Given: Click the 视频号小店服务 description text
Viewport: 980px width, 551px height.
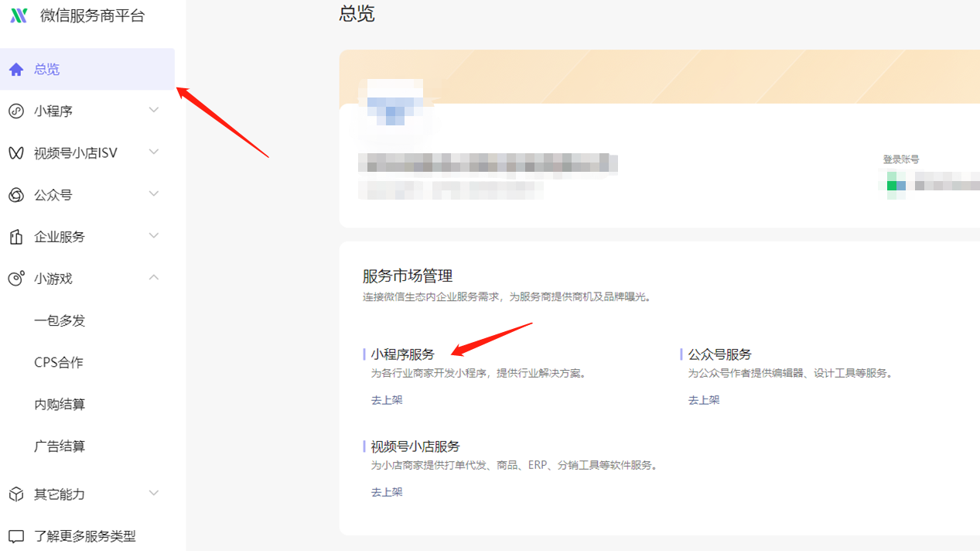Looking at the screenshot, I should (514, 465).
